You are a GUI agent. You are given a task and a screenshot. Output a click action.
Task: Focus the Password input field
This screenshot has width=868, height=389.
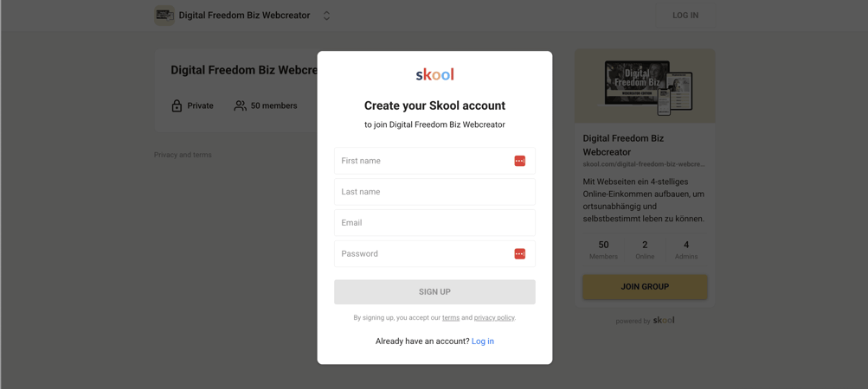434,254
